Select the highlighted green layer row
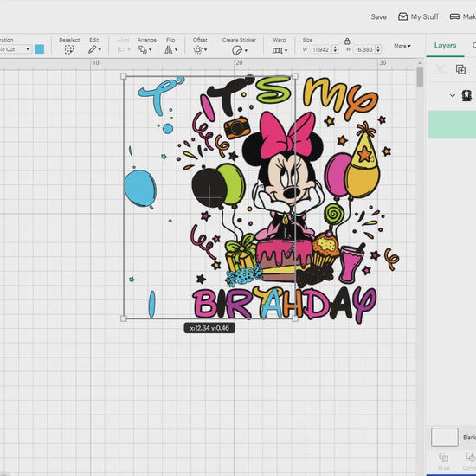 [x=452, y=125]
